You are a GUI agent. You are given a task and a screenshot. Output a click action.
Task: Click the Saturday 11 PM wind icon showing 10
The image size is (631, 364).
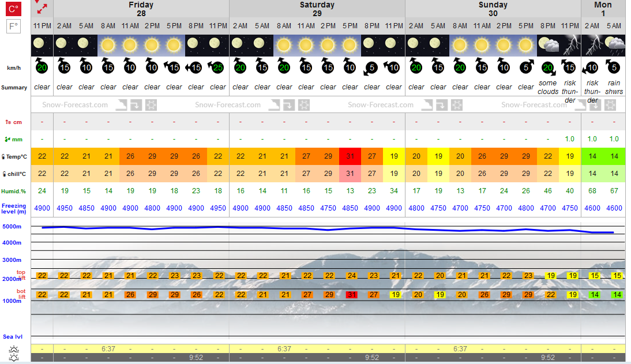coord(392,67)
